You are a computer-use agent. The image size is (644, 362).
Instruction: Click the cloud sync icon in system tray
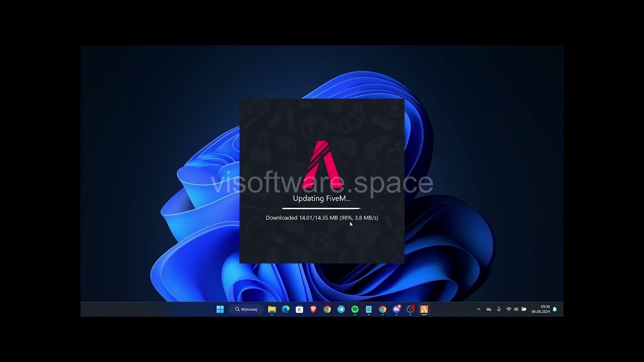(489, 309)
